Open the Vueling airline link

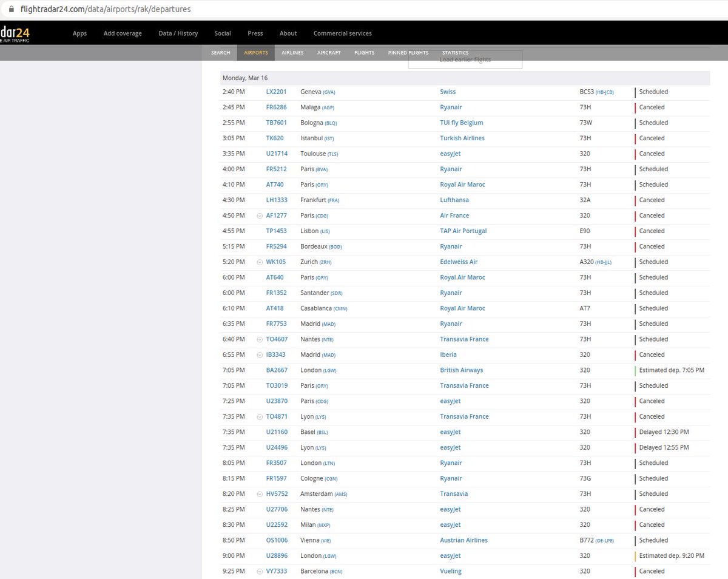[x=451, y=572]
